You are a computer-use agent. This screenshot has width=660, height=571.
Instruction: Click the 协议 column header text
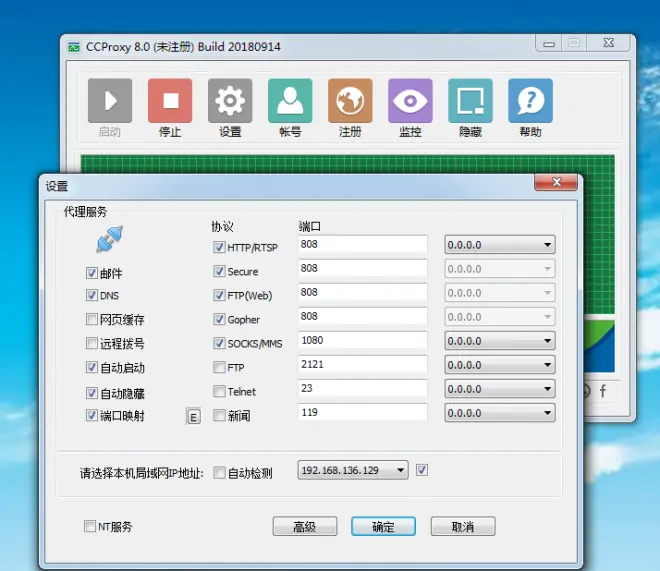[222, 226]
